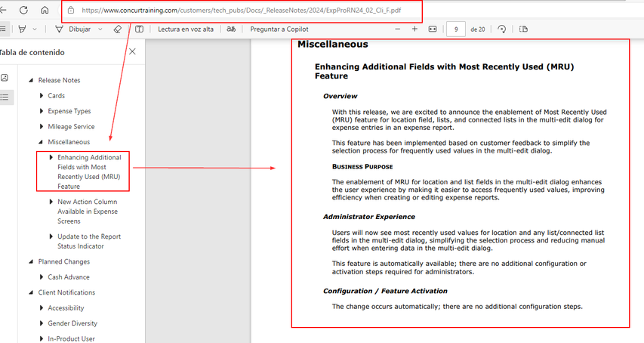Click Preguntar a Copilot
Screen dimensions: 644x343
coord(279,29)
